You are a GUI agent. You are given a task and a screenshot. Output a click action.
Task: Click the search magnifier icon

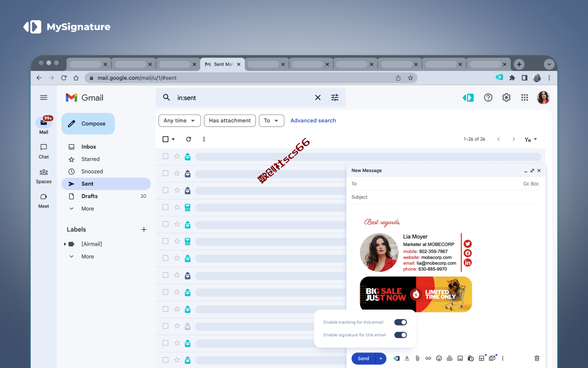tap(166, 98)
